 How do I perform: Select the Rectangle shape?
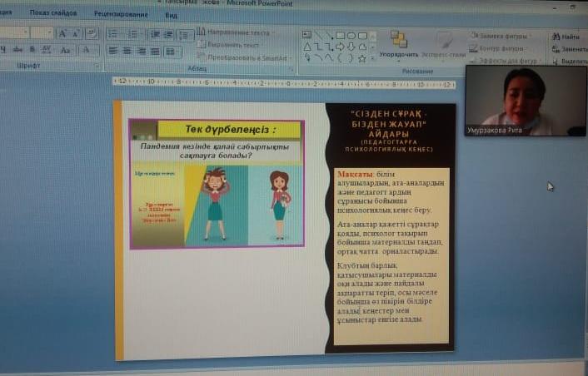tap(340, 36)
